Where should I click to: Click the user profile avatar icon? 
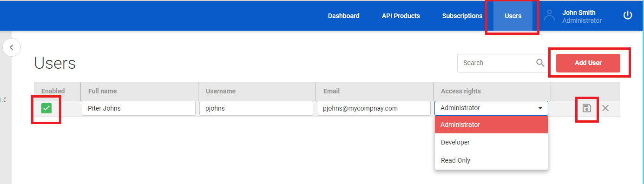pos(550,16)
